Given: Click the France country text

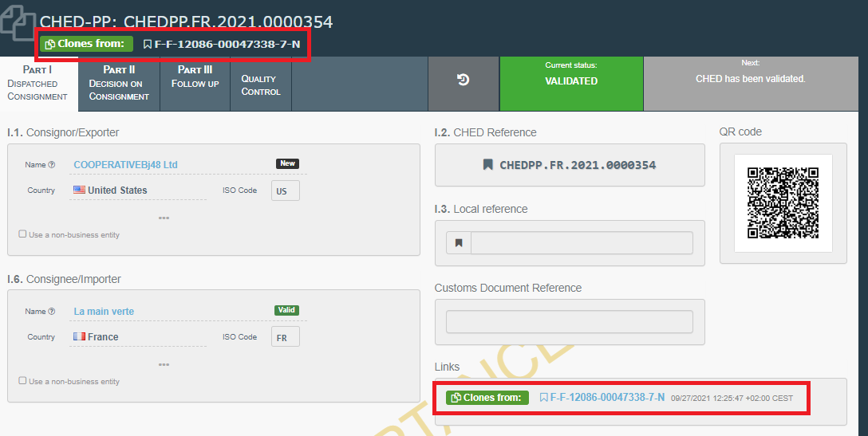Looking at the screenshot, I should tap(103, 337).
